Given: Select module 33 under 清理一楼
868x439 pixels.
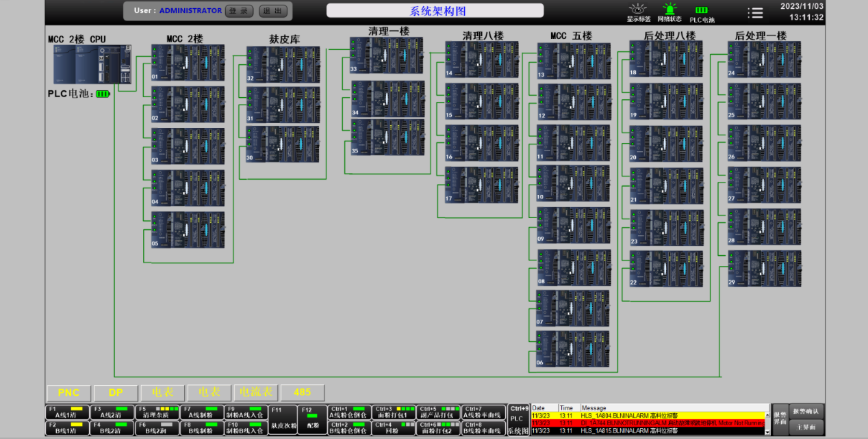Looking at the screenshot, I should [386, 55].
